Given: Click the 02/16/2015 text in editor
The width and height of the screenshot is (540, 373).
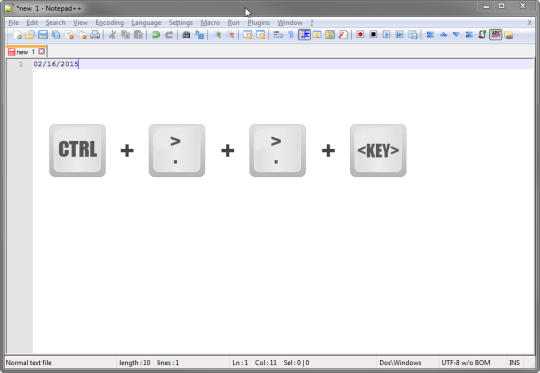Looking at the screenshot, I should coord(56,64).
